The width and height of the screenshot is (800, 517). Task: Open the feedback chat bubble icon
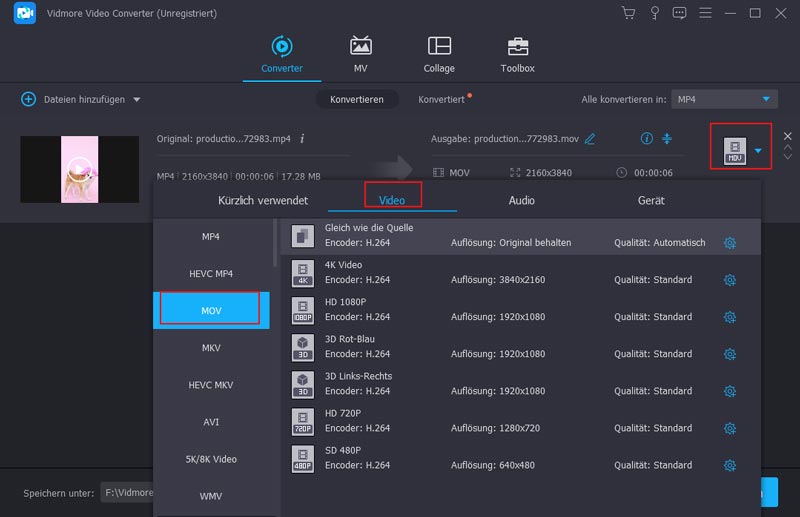[680, 13]
